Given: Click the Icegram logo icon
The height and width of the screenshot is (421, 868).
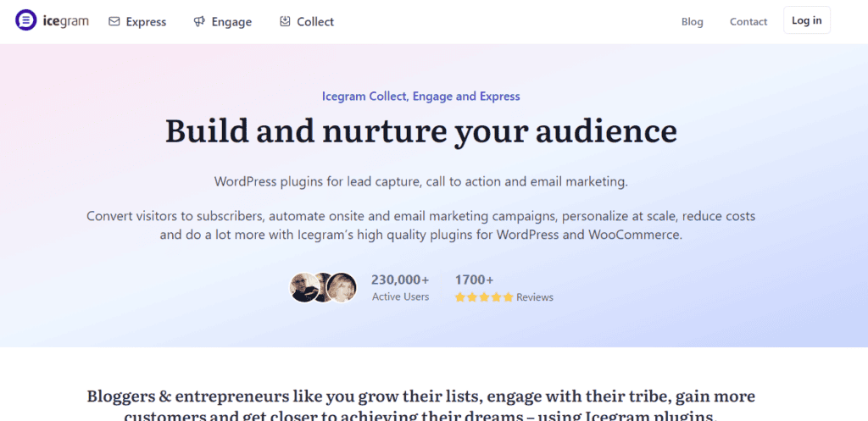Looking at the screenshot, I should point(25,20).
